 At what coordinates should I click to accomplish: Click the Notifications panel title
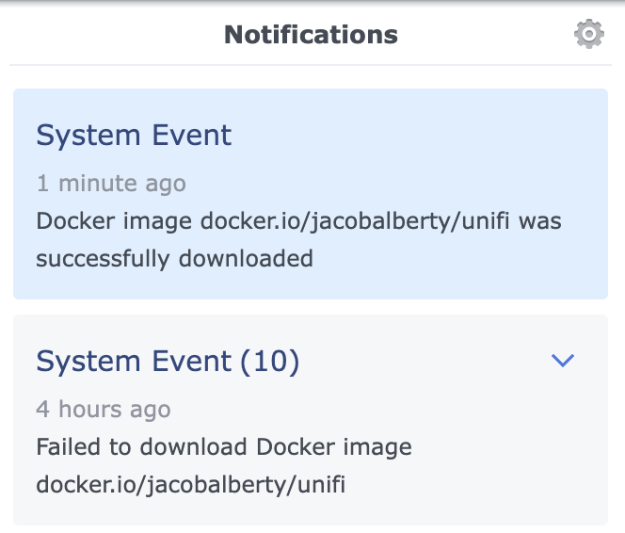pos(311,35)
